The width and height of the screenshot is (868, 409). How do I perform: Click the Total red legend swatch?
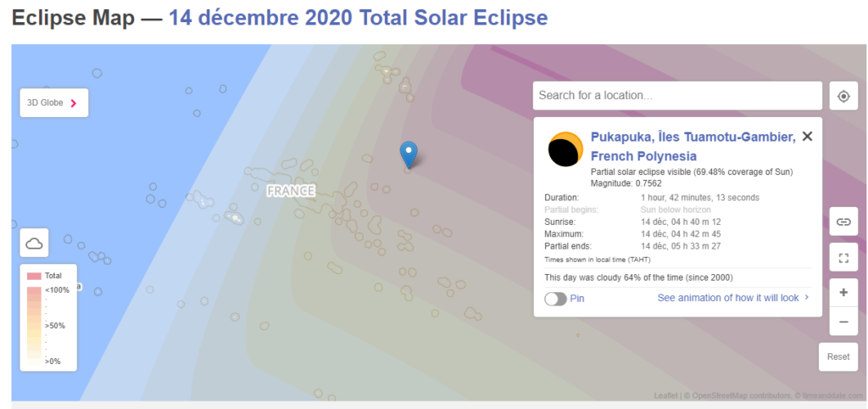tap(34, 276)
